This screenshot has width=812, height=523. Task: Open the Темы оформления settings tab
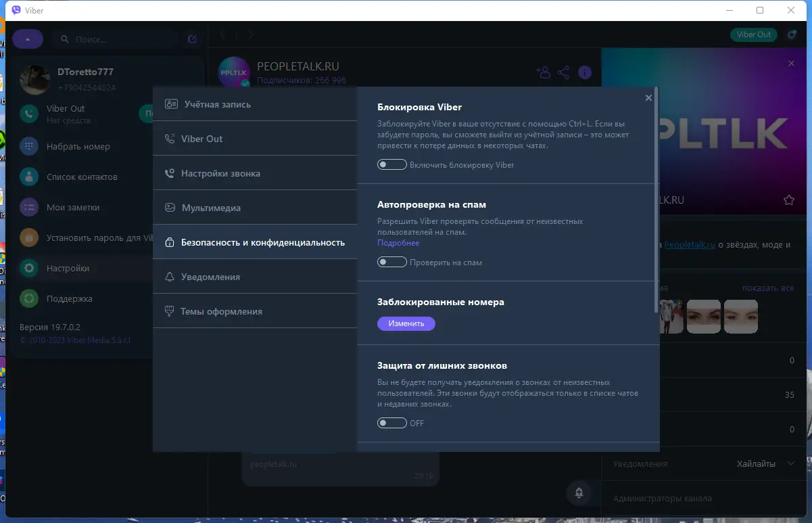tap(255, 311)
